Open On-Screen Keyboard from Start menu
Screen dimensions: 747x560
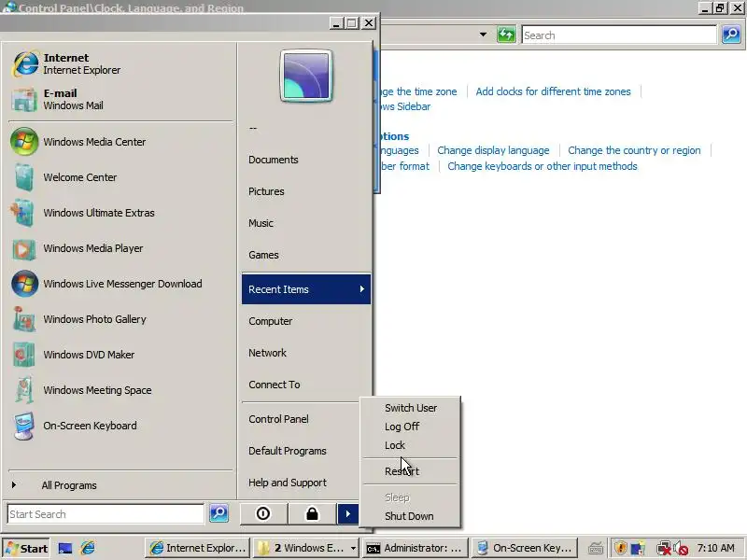click(x=120, y=426)
